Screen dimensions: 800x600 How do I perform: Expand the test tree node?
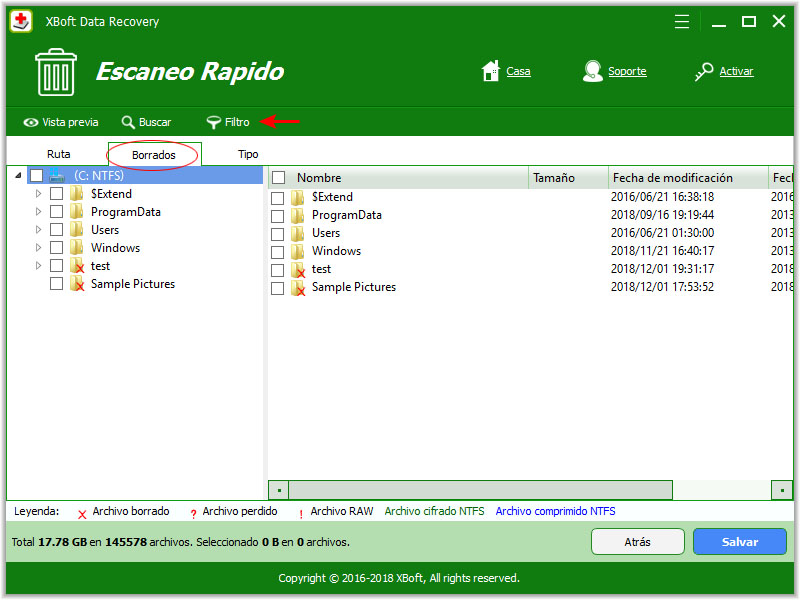click(x=38, y=266)
